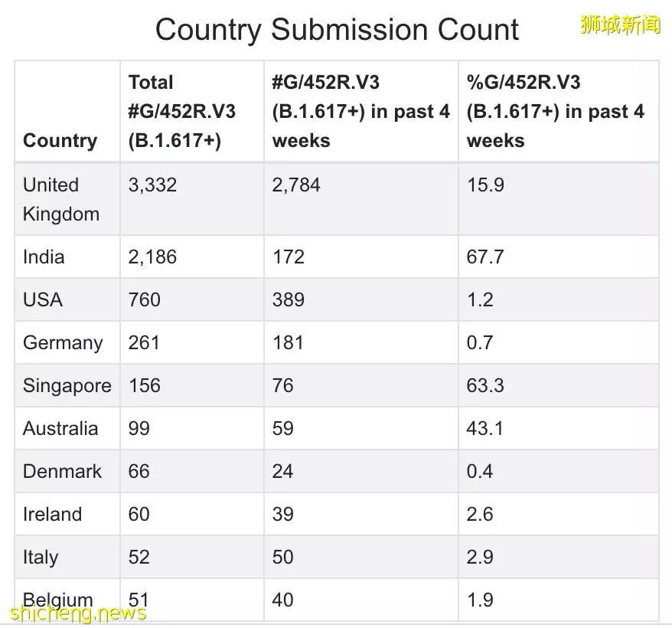This screenshot has height=628, width=672.
Task: Select the Total #G/452R.V3 column header
Action: tap(192, 112)
